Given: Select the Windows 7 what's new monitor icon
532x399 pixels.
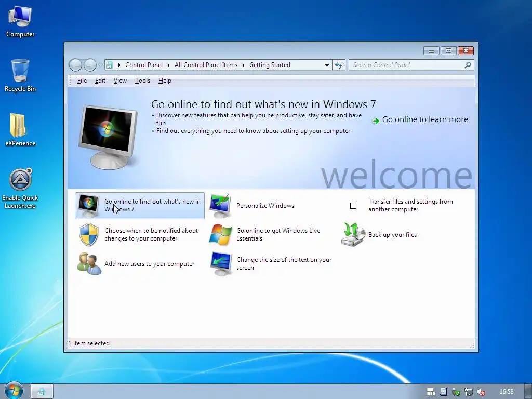Looking at the screenshot, I should click(88, 206).
